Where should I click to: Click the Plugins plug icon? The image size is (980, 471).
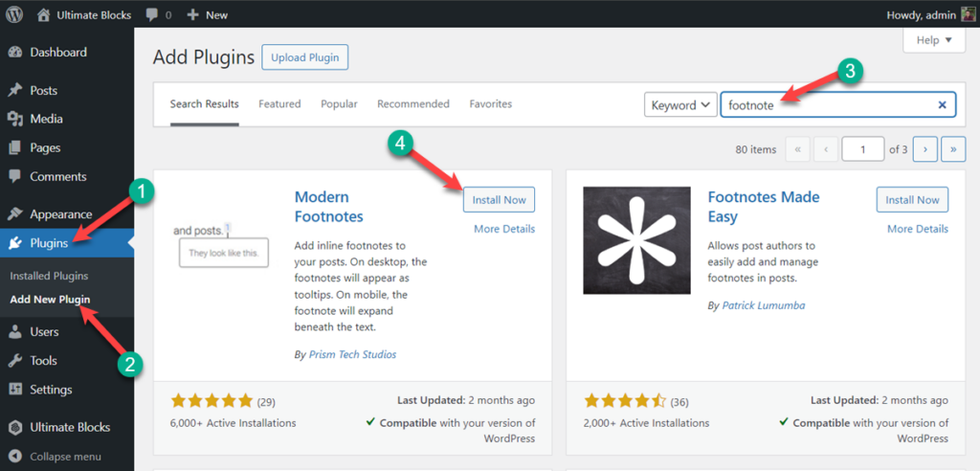[15, 244]
